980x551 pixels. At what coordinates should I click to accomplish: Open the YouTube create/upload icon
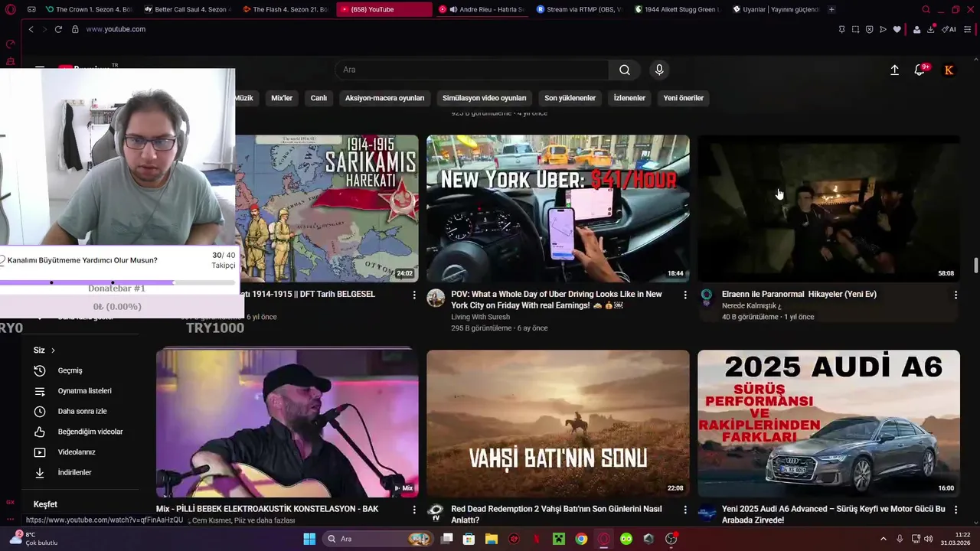(x=894, y=70)
